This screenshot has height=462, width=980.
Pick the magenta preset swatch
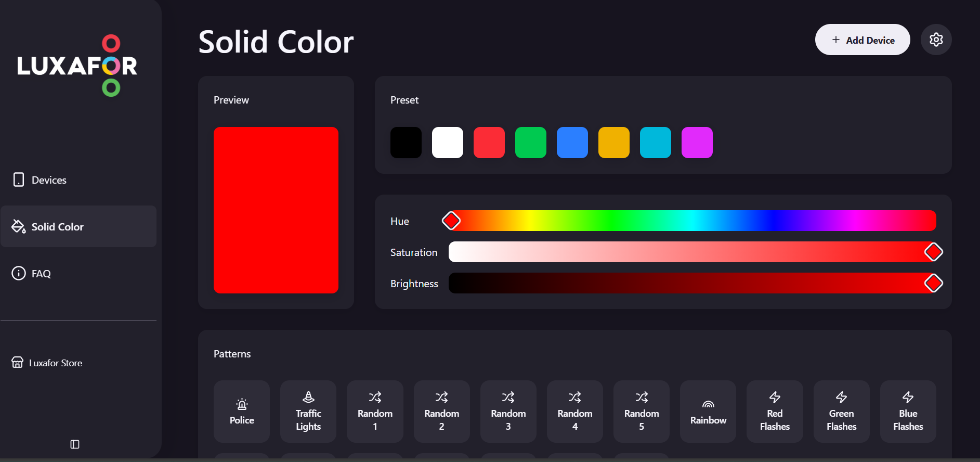[x=697, y=143]
